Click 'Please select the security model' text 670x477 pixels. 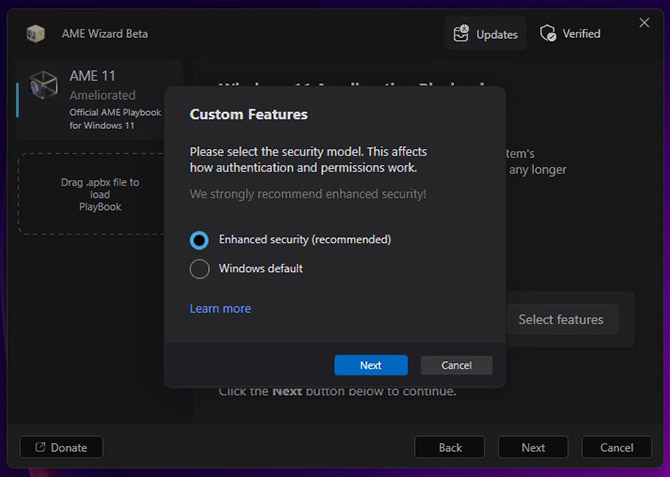pyautogui.click(x=308, y=159)
